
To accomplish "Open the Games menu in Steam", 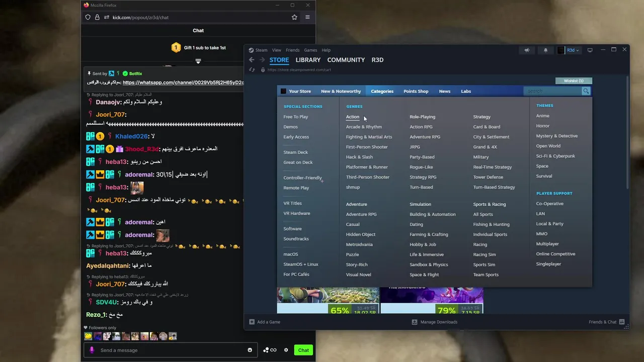I will point(310,50).
